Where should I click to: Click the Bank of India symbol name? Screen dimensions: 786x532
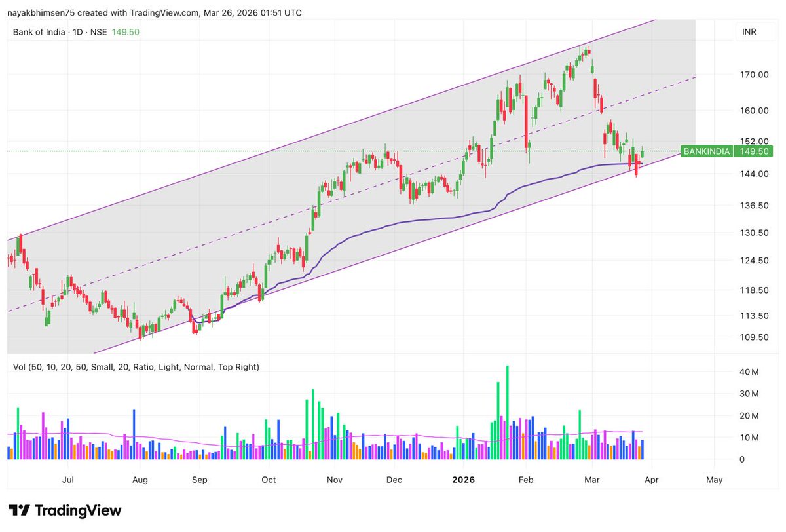tap(39, 31)
